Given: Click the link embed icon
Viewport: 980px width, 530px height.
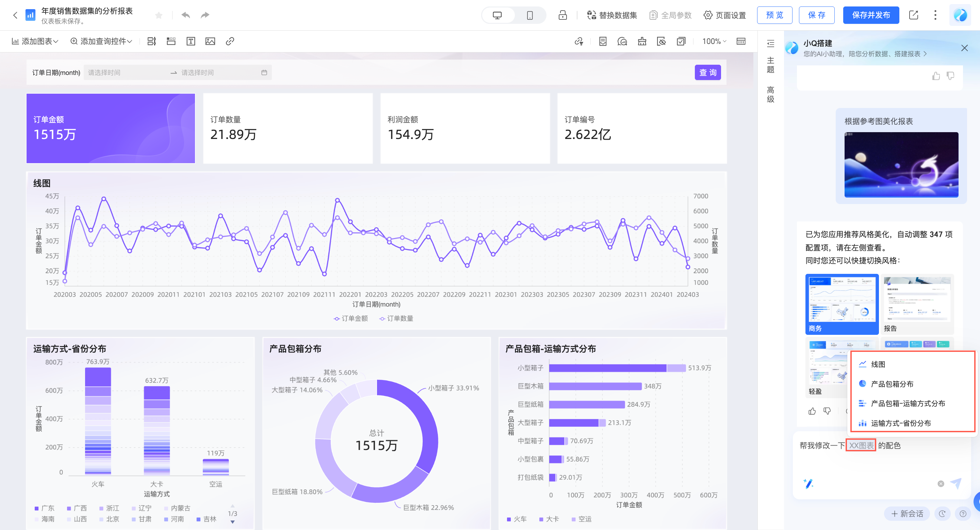Looking at the screenshot, I should [x=230, y=41].
